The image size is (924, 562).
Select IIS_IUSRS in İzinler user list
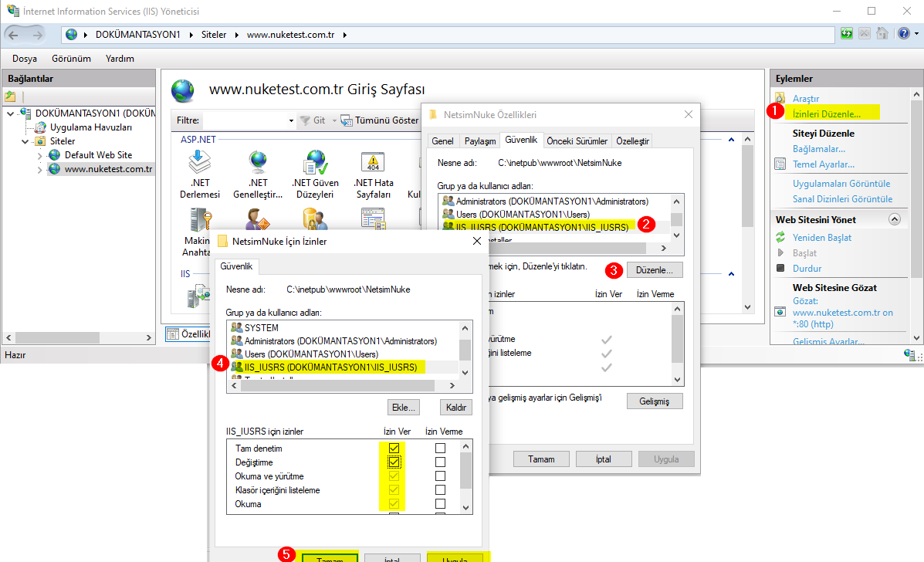point(330,367)
